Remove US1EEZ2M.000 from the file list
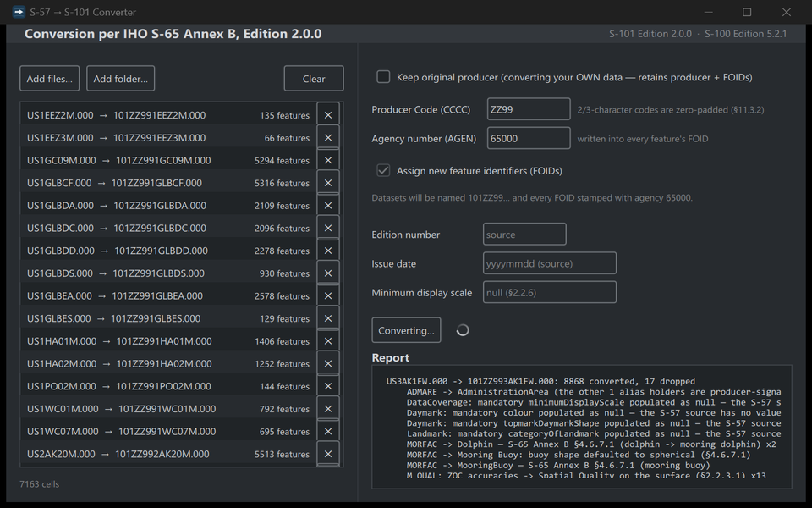 click(x=328, y=115)
